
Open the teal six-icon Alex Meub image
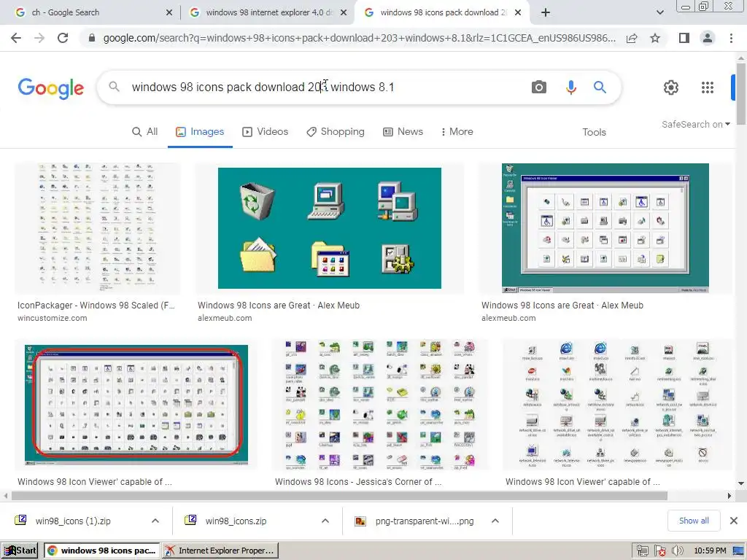(330, 228)
